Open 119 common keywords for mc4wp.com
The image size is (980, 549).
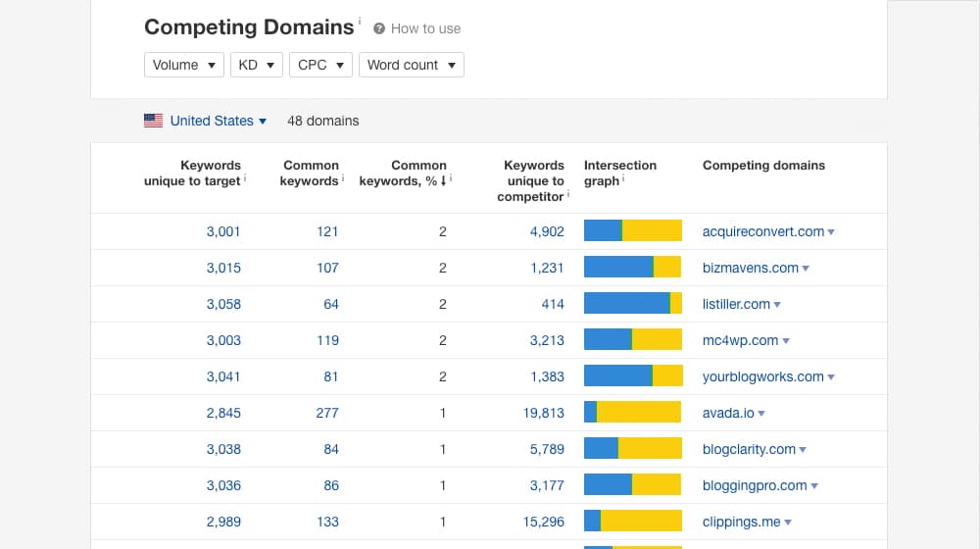[x=327, y=340]
